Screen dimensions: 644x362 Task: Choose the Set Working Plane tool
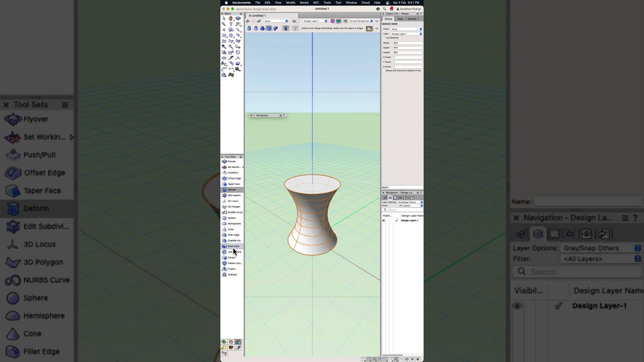click(x=232, y=167)
